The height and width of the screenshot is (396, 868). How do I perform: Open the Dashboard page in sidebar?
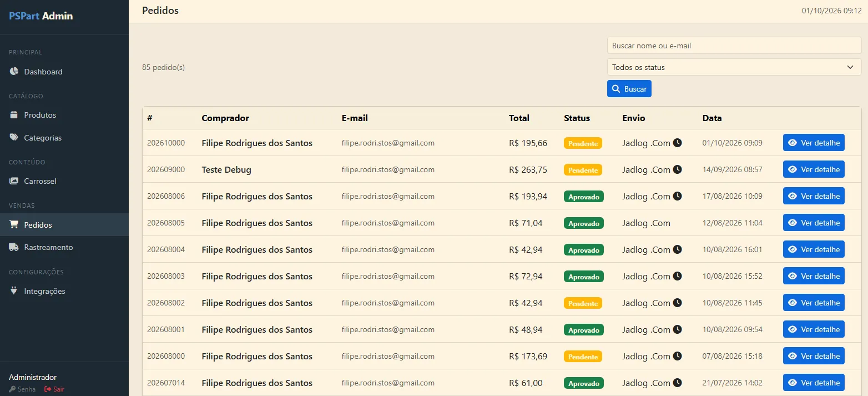click(64, 72)
